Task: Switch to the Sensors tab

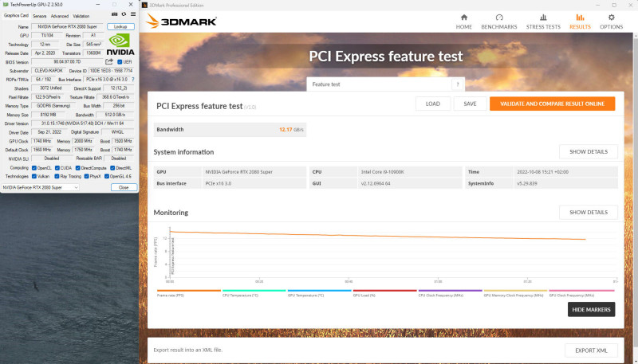Action: pos(39,16)
